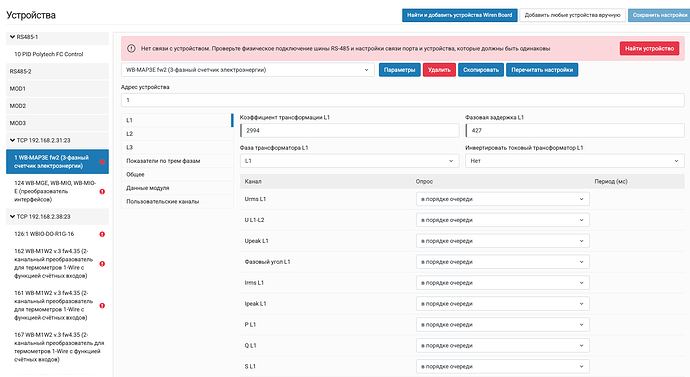Screen dimensions: 690x377
Task: Select the MOD2 port
Action: click(x=57, y=106)
